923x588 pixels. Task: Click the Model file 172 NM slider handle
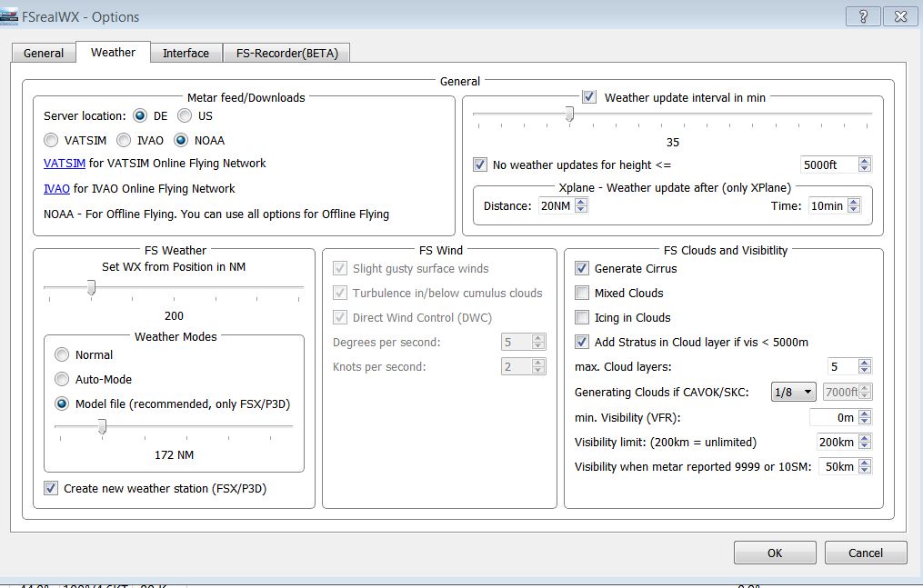point(102,426)
